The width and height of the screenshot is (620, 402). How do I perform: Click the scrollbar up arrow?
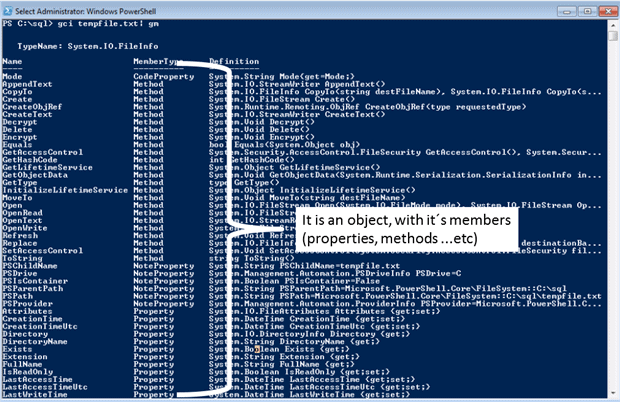coord(613,25)
